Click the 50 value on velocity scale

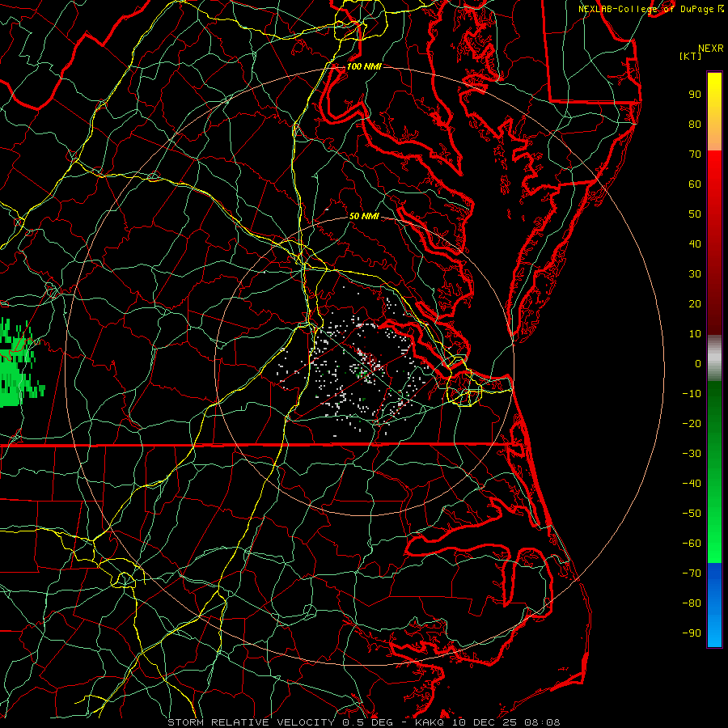tap(695, 214)
